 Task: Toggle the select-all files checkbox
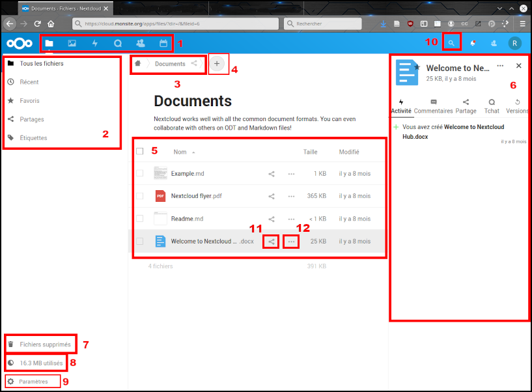pos(140,152)
